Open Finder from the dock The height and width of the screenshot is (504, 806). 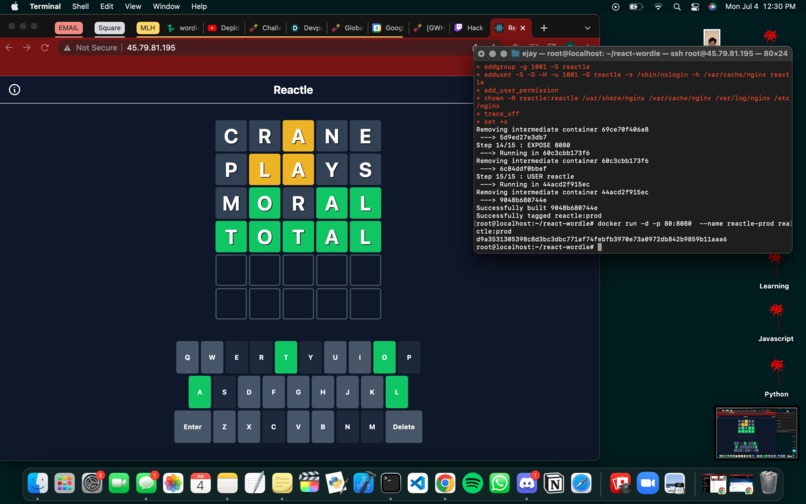point(38,483)
